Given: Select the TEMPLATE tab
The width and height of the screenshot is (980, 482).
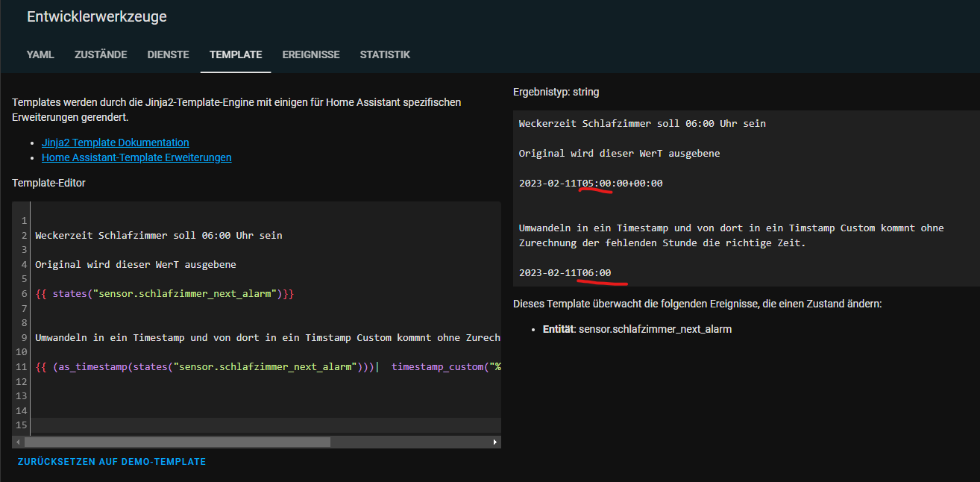Looking at the screenshot, I should [x=236, y=54].
